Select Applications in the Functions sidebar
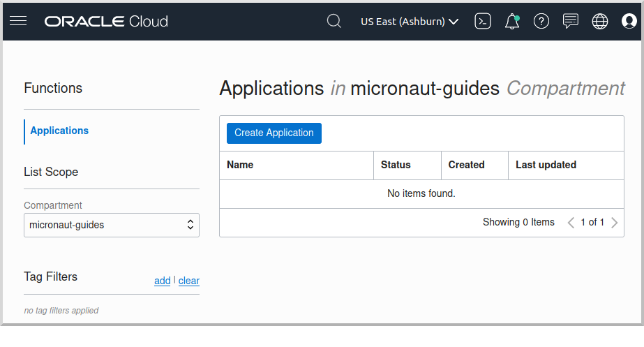Viewport: 644px width, 347px height. tap(59, 131)
